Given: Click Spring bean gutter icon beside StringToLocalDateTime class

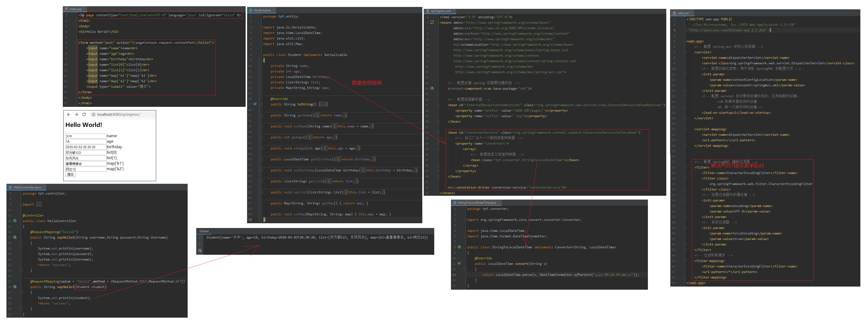Looking at the screenshot, I should (459, 247).
